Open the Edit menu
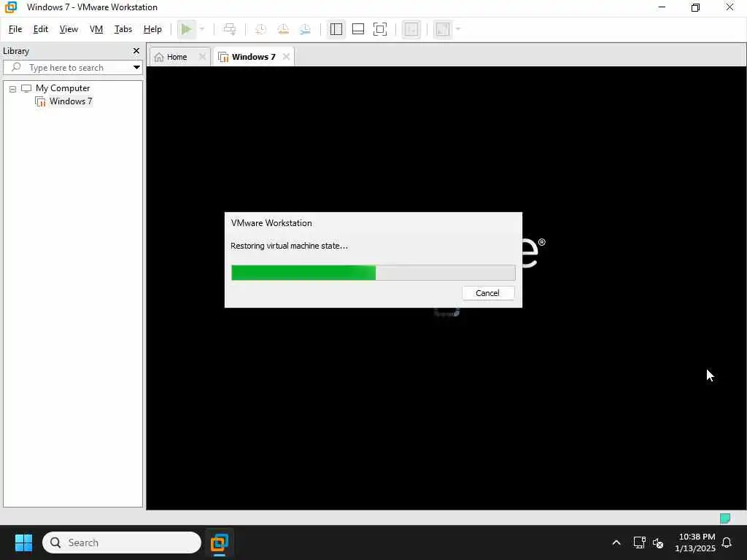Image resolution: width=747 pixels, height=560 pixels. pos(41,29)
